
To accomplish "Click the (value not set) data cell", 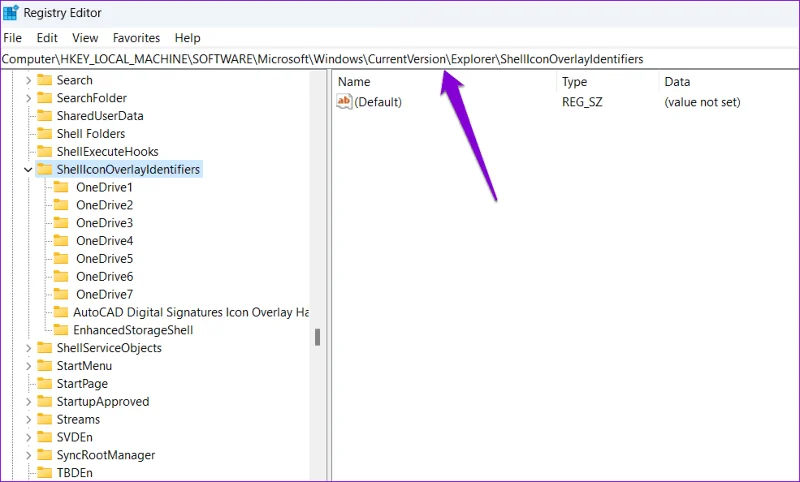I will tap(702, 102).
